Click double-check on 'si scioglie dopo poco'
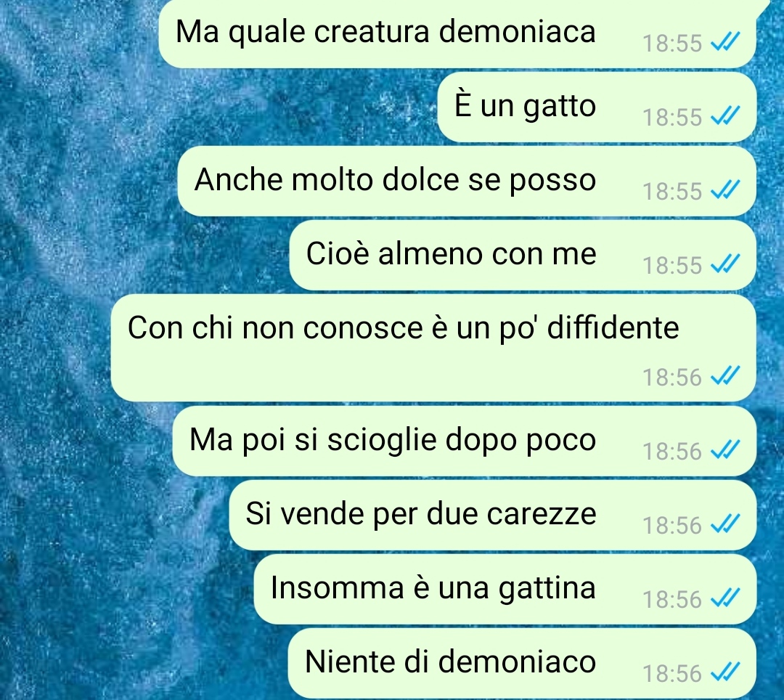The height and width of the screenshot is (700, 784). 725,451
